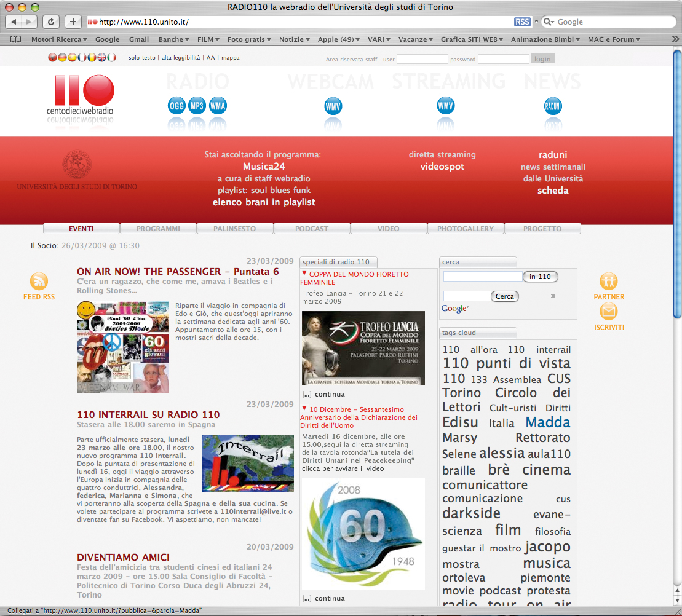682x616 pixels.
Task: Switch to the PROGRAMMI tab
Action: pyautogui.click(x=158, y=228)
